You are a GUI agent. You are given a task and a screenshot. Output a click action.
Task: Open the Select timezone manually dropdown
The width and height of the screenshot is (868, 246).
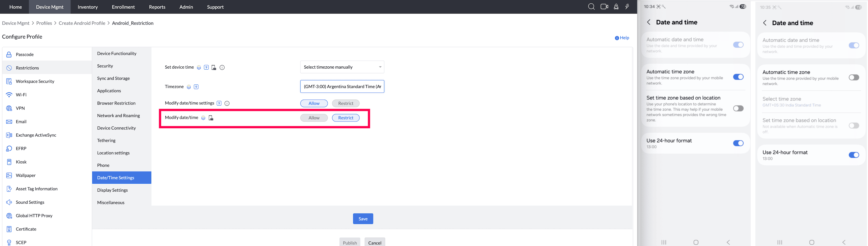pyautogui.click(x=342, y=67)
